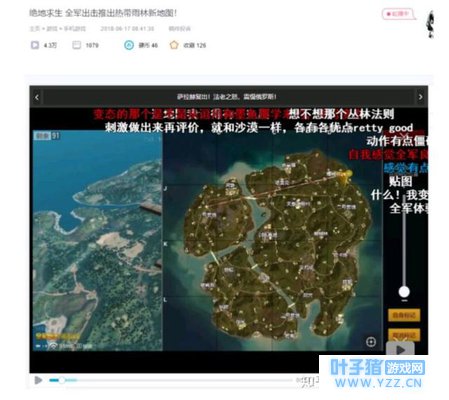Play the video with the player's play button

(38, 380)
